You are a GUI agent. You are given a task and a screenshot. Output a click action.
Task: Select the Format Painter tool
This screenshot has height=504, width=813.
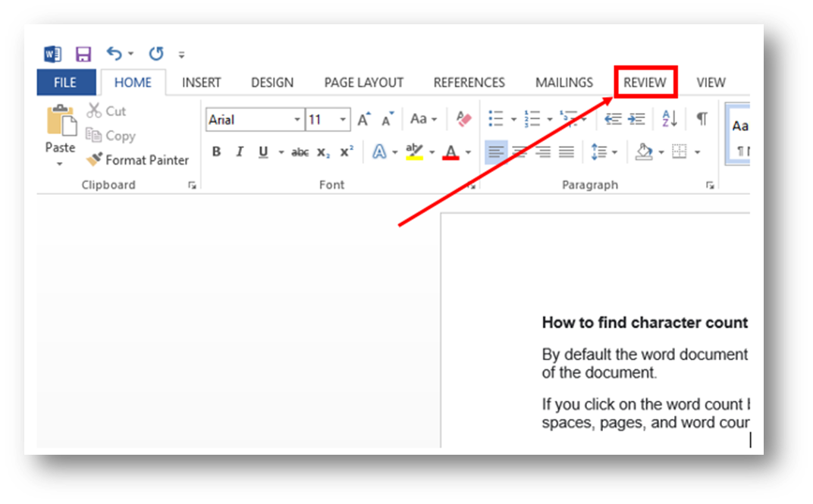[137, 161]
